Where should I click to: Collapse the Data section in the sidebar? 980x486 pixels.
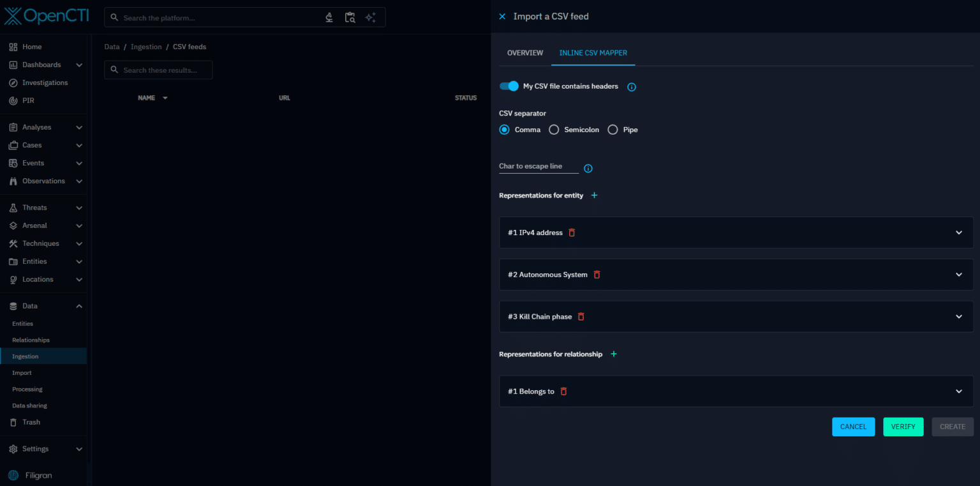coord(79,306)
